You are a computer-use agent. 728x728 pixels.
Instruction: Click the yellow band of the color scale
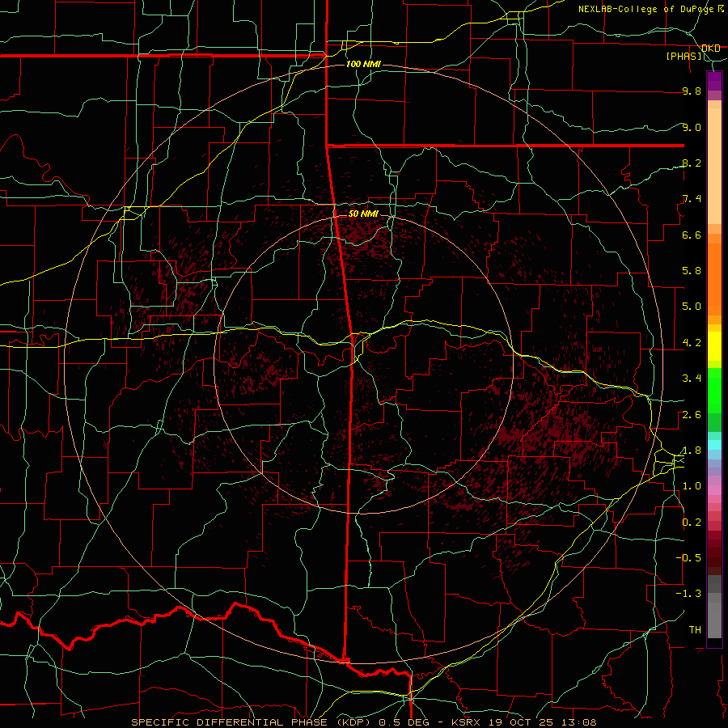(714, 346)
